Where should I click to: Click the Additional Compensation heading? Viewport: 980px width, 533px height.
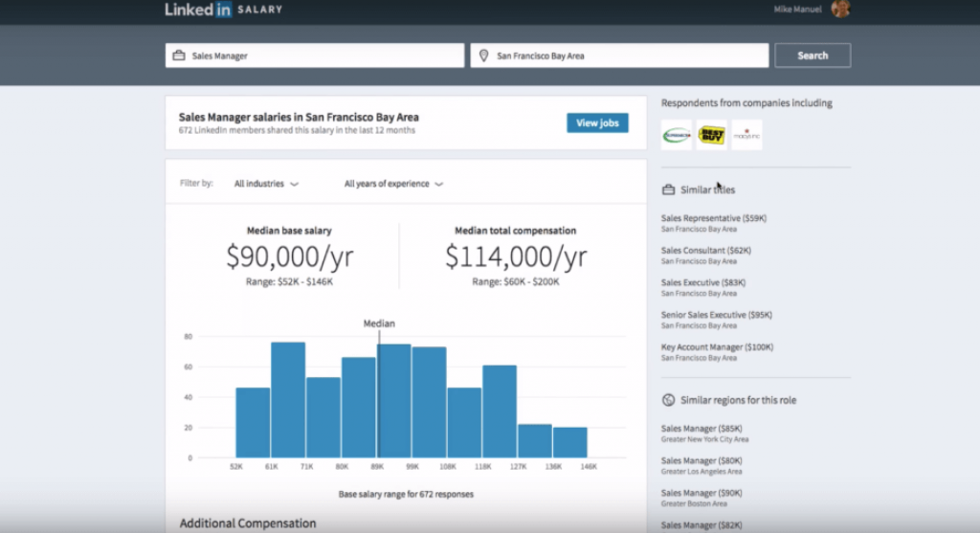point(248,523)
